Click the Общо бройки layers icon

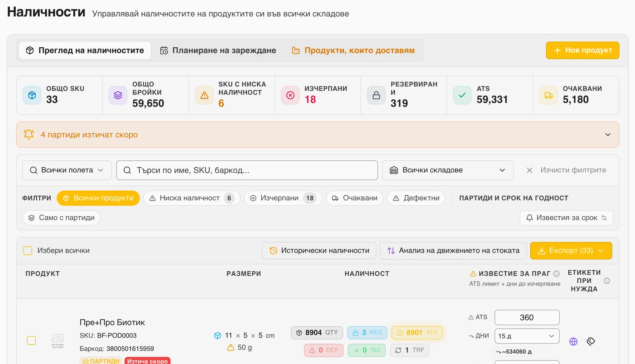[118, 95]
